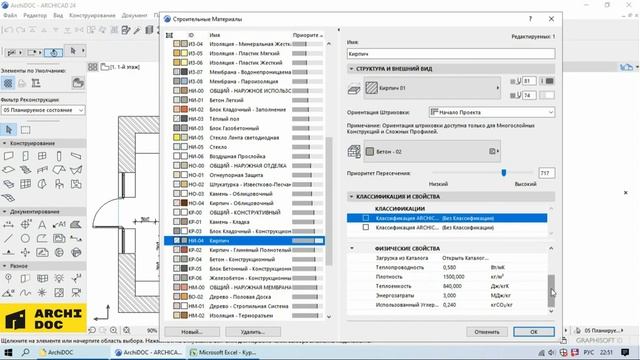Click the Отменить button
The image size is (640, 360).
point(487,332)
